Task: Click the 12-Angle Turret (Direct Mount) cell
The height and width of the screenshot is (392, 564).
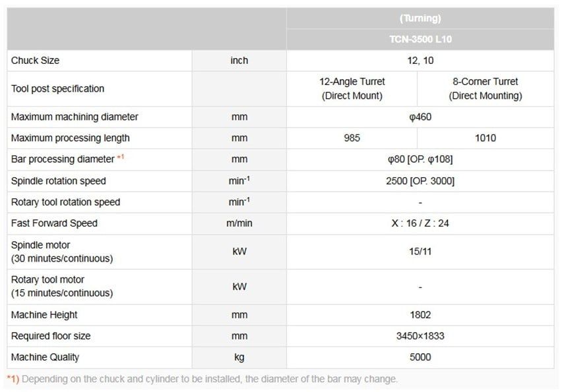Action: click(x=352, y=89)
